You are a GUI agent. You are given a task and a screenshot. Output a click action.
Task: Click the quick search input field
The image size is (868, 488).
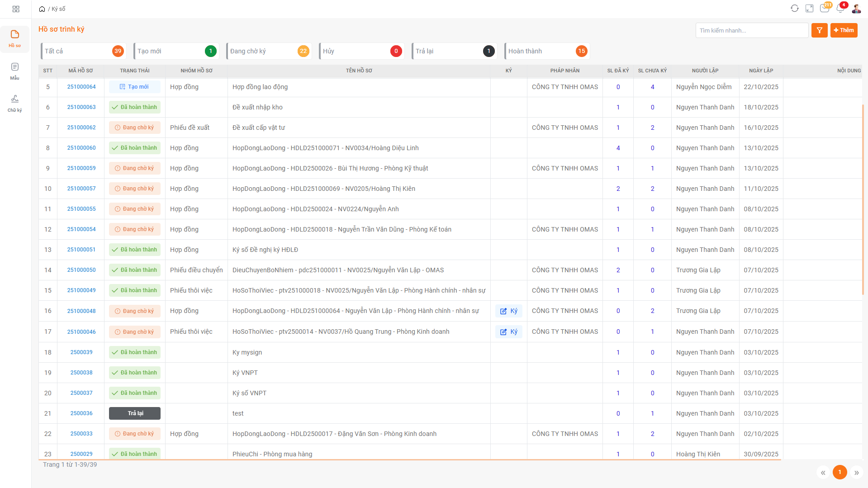pyautogui.click(x=751, y=30)
